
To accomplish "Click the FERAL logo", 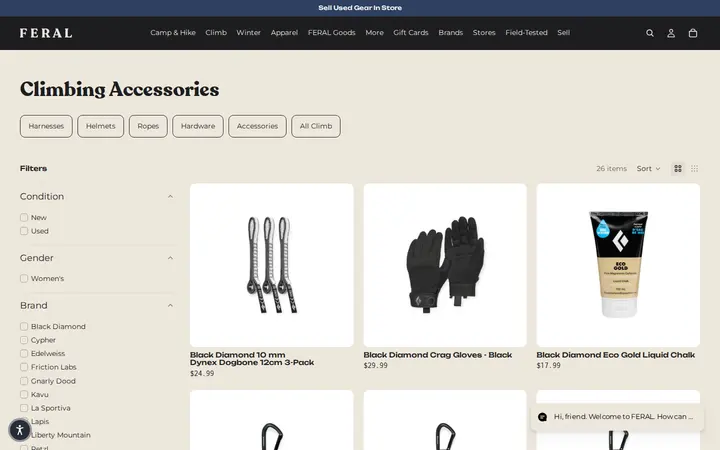I will (46, 33).
